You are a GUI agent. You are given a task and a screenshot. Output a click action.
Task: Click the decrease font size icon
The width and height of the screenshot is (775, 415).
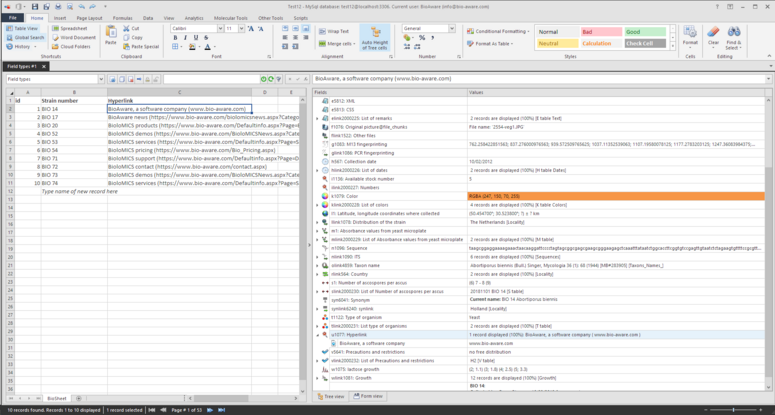pyautogui.click(x=260, y=29)
